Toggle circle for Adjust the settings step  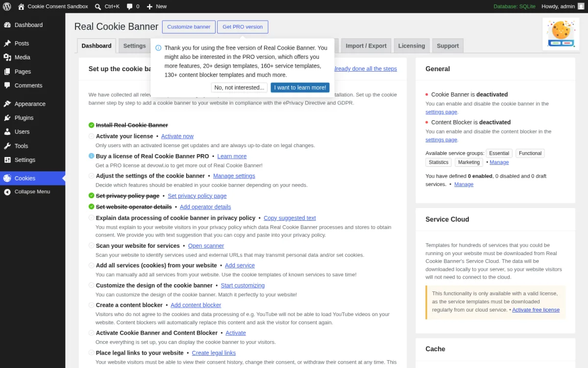click(x=91, y=176)
